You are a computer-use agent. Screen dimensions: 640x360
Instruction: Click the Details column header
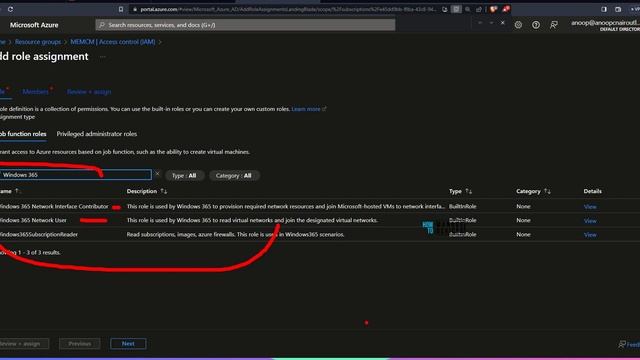pos(592,191)
